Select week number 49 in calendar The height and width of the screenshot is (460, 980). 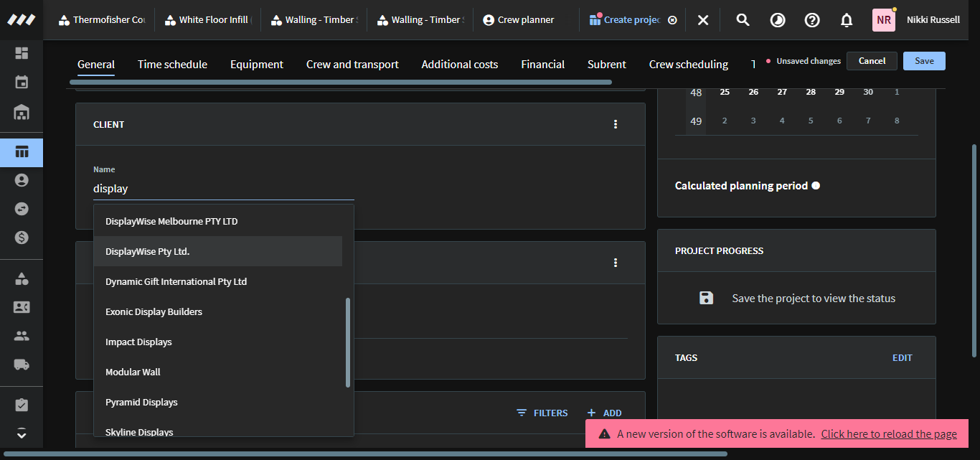[x=696, y=121]
